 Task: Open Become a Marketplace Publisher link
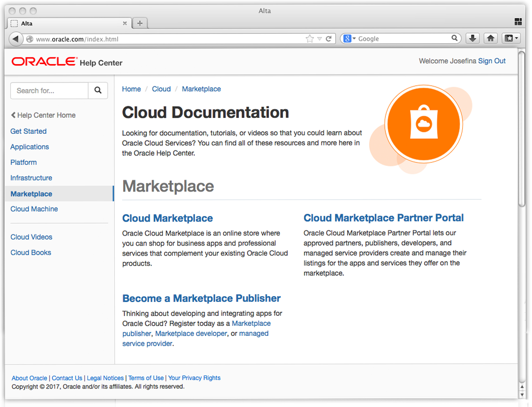tap(201, 298)
